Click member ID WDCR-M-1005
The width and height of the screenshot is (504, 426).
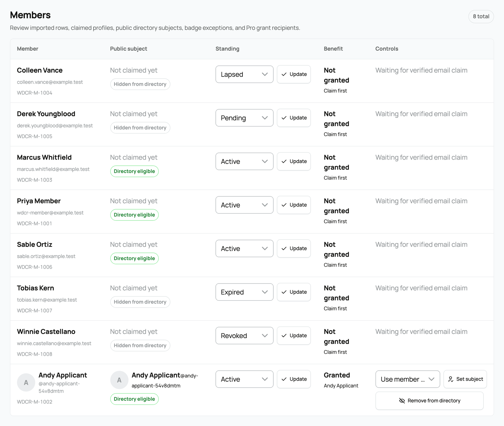click(34, 137)
